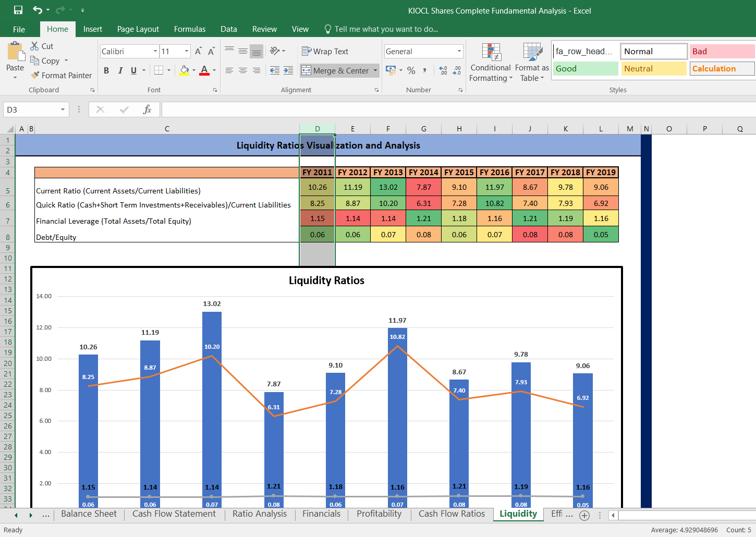Click the Undo arrow icon
756x537 pixels.
click(38, 10)
